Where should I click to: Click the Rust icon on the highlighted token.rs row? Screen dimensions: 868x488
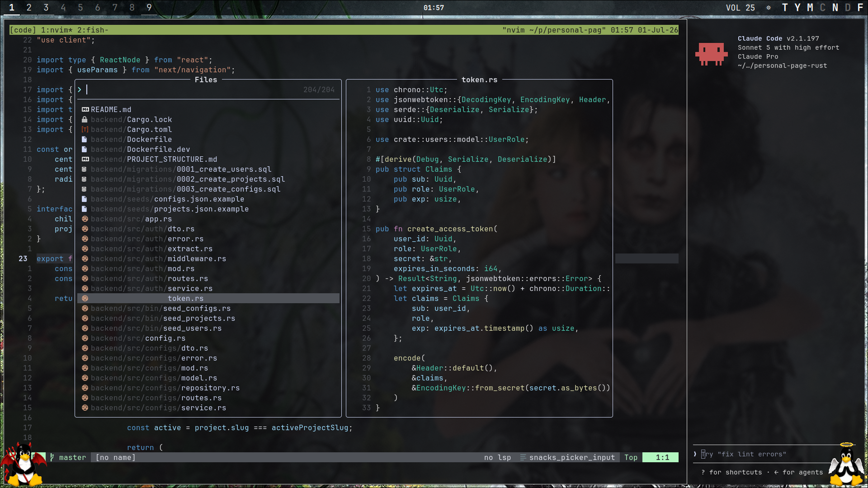tap(85, 299)
